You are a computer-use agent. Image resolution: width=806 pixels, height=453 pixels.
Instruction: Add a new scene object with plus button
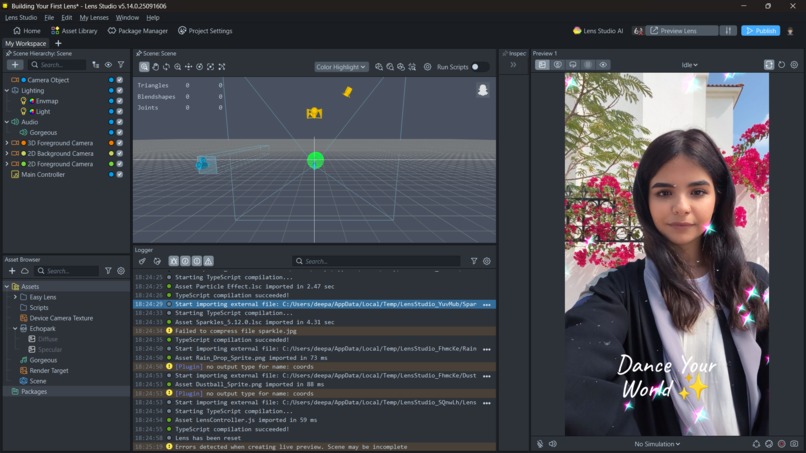tap(15, 65)
